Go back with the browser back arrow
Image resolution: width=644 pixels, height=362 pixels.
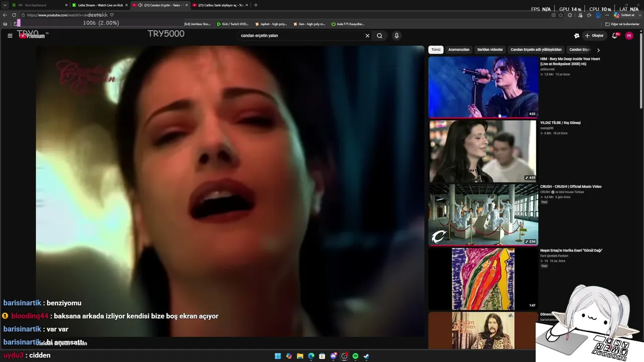(x=5, y=15)
